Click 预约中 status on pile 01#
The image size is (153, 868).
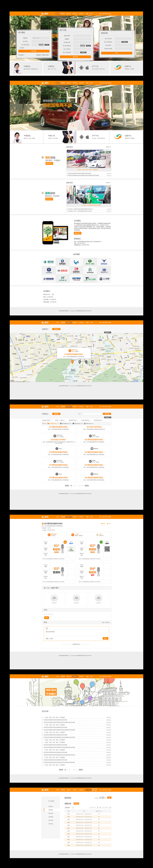71,544
